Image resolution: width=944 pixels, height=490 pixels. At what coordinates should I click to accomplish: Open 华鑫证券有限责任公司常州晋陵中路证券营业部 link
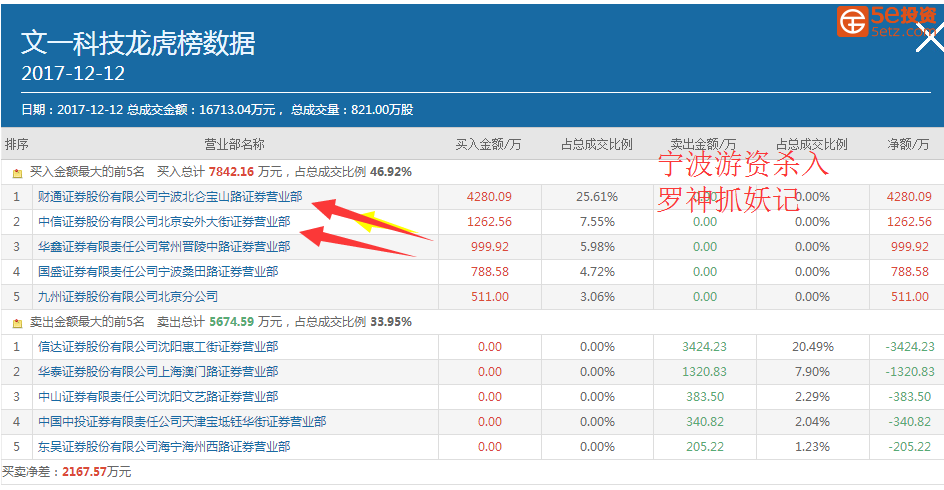click(164, 247)
